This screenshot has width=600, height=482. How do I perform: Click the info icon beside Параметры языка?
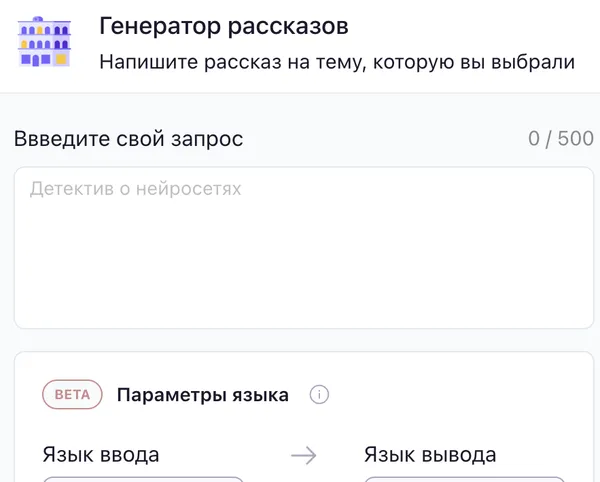(x=319, y=395)
